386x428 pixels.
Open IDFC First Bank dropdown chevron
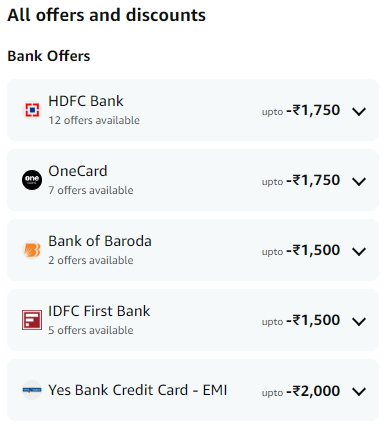click(x=359, y=321)
